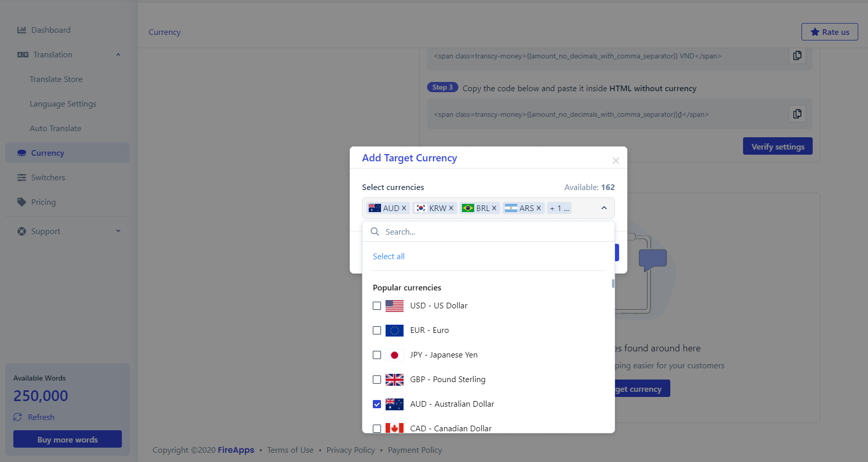The image size is (868, 462).
Task: Click the Step 3 HTML without currency code box
Action: [620, 114]
